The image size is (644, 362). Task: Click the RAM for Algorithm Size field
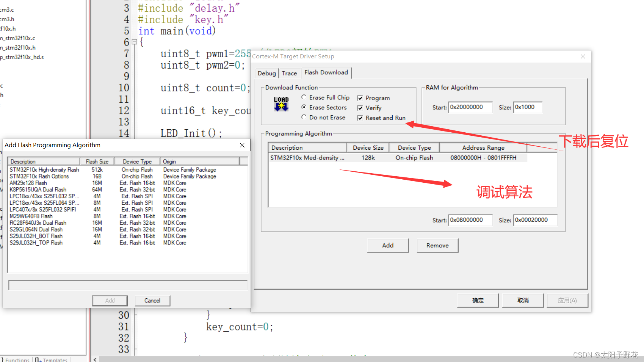[528, 107]
